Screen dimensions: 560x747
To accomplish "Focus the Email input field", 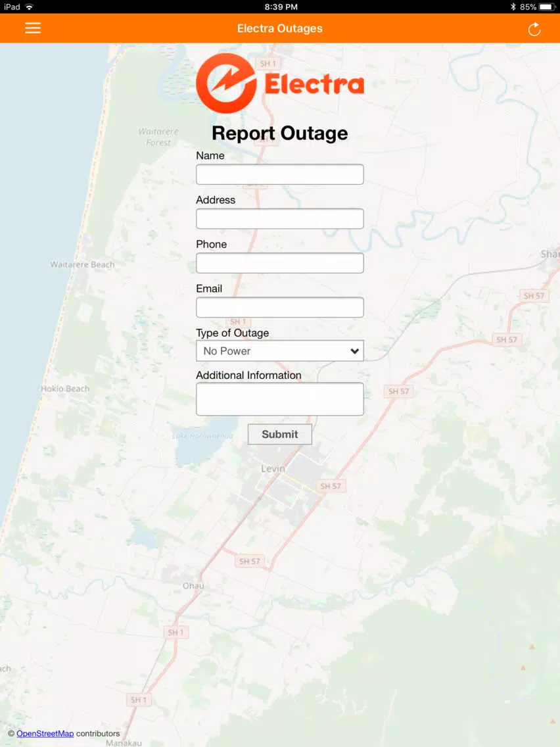I will pyautogui.click(x=280, y=307).
